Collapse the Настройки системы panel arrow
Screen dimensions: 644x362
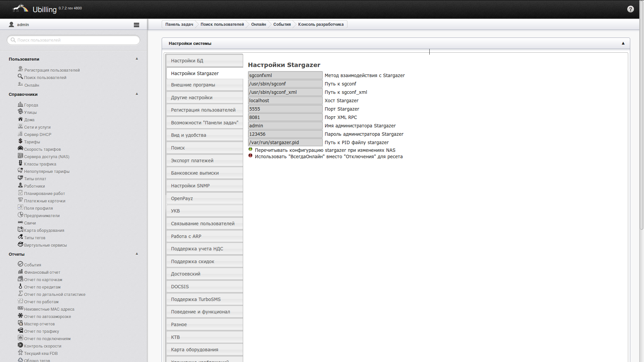pyautogui.click(x=623, y=43)
